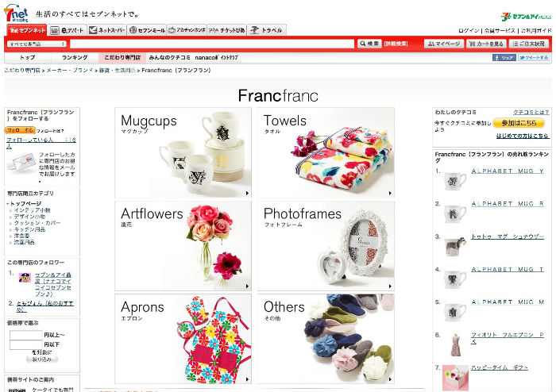Viewport: 556px width, 392px height.
Task: Click the apron product thumbnail, rank 6
Action: [455, 344]
